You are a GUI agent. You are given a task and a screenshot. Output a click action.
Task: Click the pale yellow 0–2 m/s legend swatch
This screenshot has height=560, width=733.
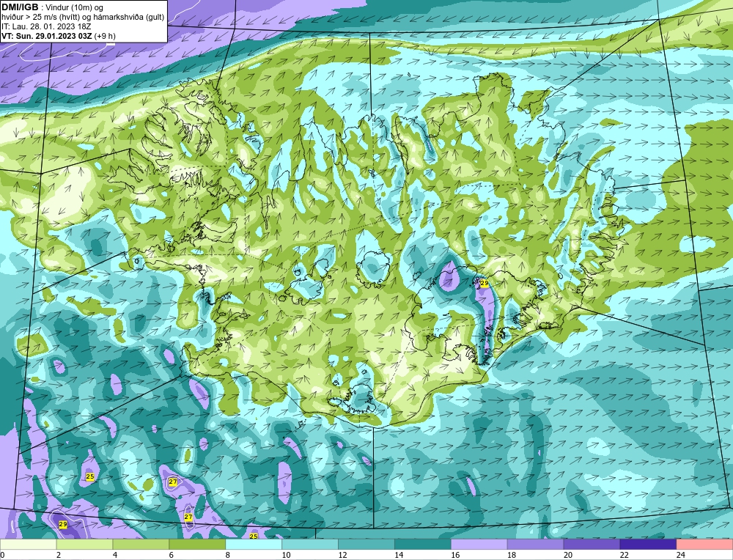29,544
